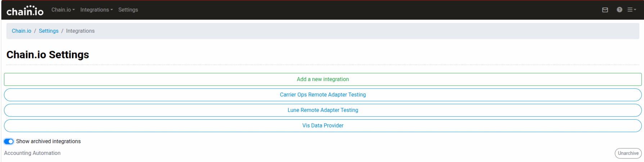
Task: Click Add a new integration button
Action: click(x=323, y=79)
